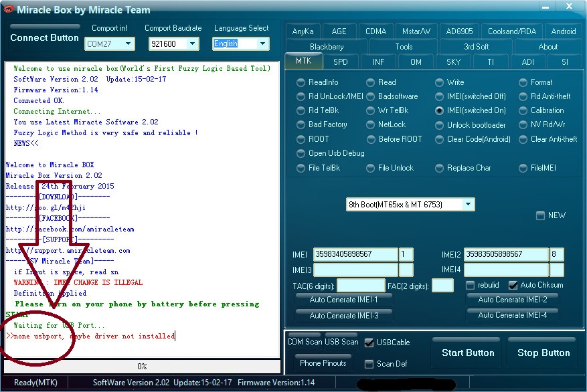Viewport: 587px width, 392px height.
Task: Click the USB Scan button
Action: click(341, 341)
